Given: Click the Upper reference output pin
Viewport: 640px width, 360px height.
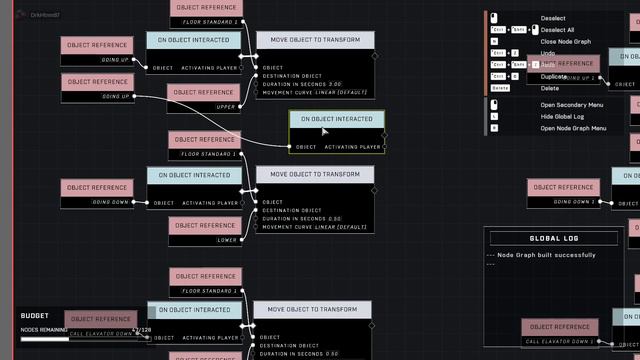Looking at the screenshot, I should (240, 107).
